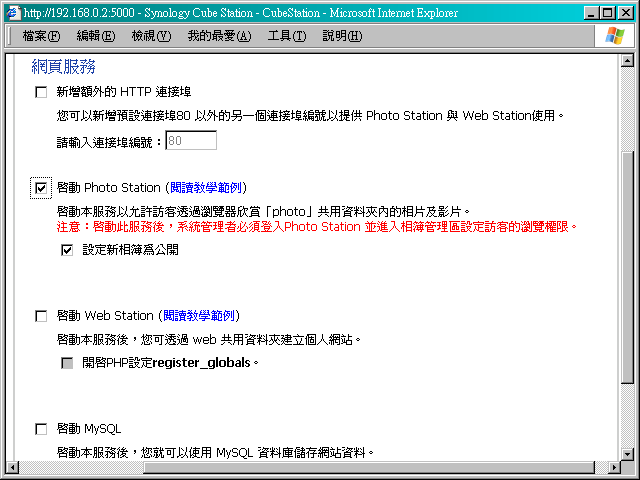Enable 啟動 Web Station checkbox
This screenshot has height=480, width=640.
tap(41, 316)
